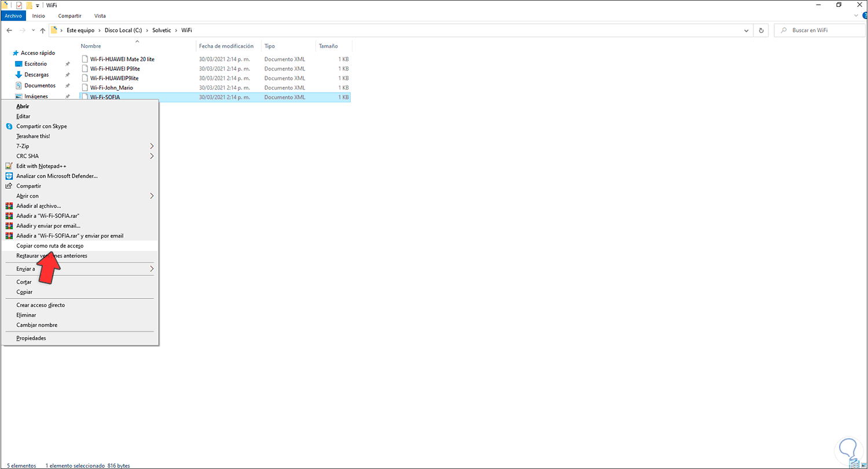Expand the 7-Zip submenu
868x469 pixels.
[152, 146]
